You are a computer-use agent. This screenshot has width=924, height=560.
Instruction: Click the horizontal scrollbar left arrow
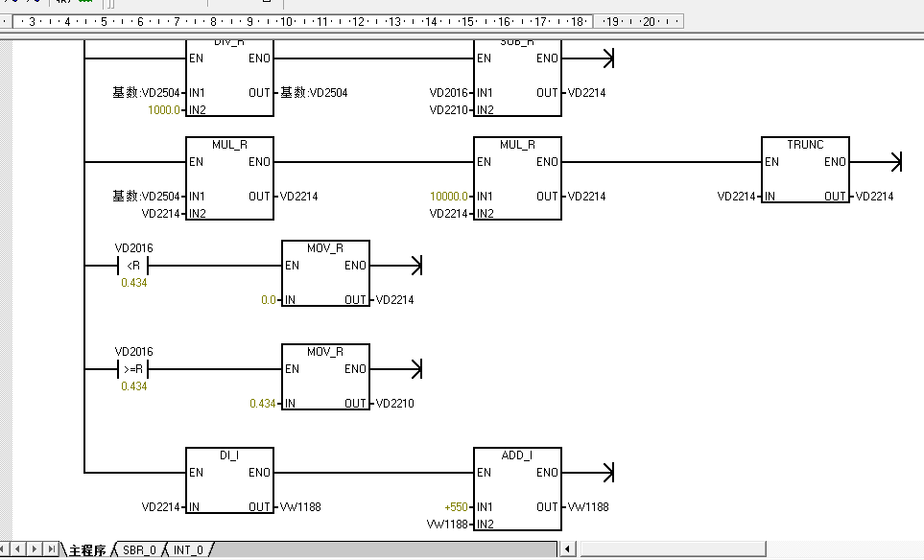[567, 549]
